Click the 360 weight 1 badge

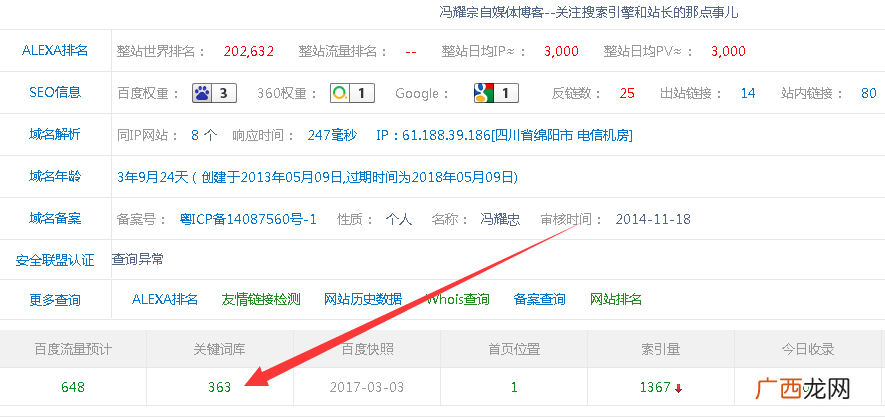[352, 93]
